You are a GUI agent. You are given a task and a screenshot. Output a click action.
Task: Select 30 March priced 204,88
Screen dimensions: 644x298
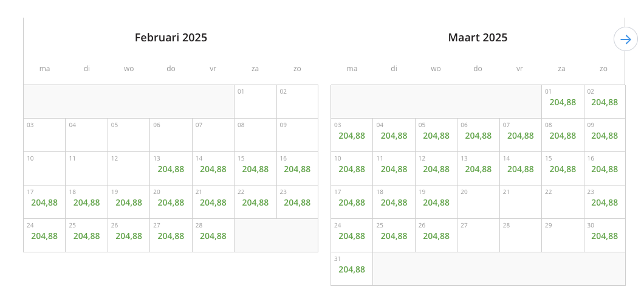tap(605, 235)
